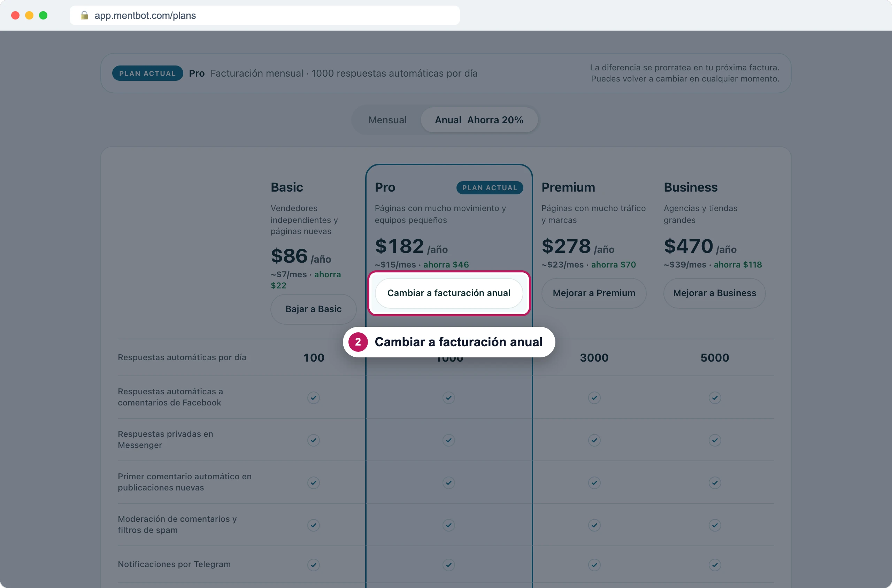Click Basic checkmark for Primer comentario automático

point(313,482)
